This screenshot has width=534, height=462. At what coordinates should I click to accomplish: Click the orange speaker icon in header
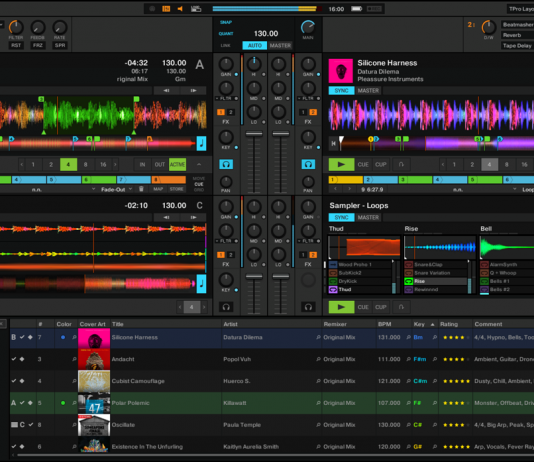180,9
